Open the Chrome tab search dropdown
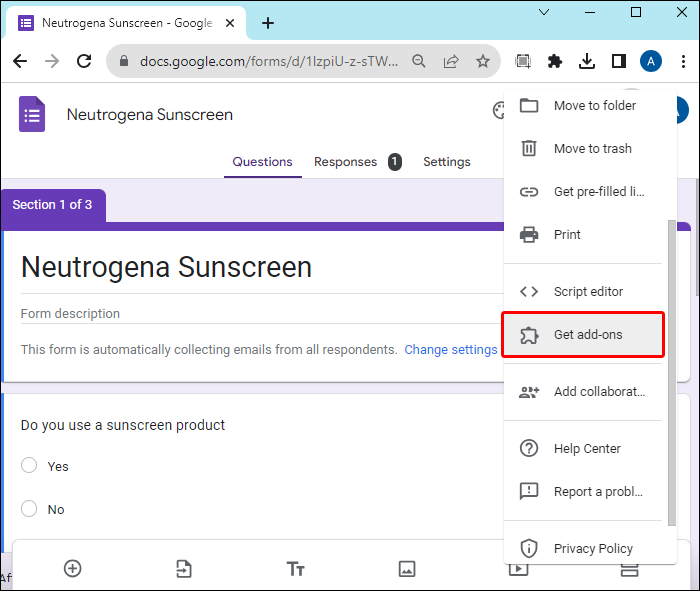The height and width of the screenshot is (591, 700). pyautogui.click(x=544, y=12)
